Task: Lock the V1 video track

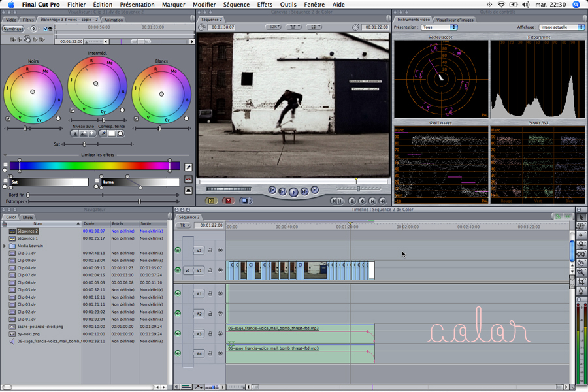Action: tap(210, 270)
